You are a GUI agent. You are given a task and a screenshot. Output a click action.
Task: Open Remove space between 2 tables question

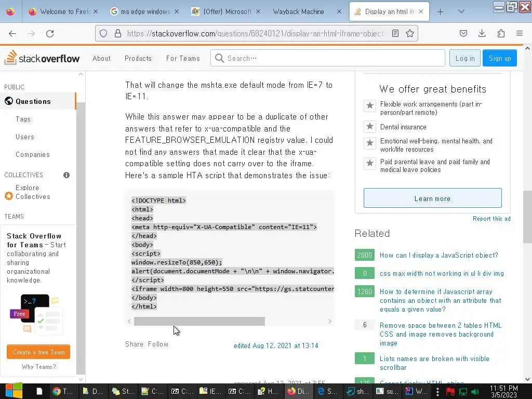[441, 334]
